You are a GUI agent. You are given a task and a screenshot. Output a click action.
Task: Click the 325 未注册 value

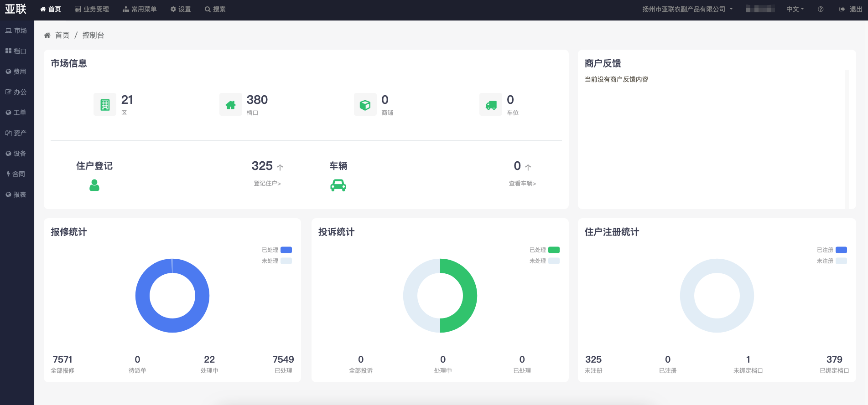point(593,359)
